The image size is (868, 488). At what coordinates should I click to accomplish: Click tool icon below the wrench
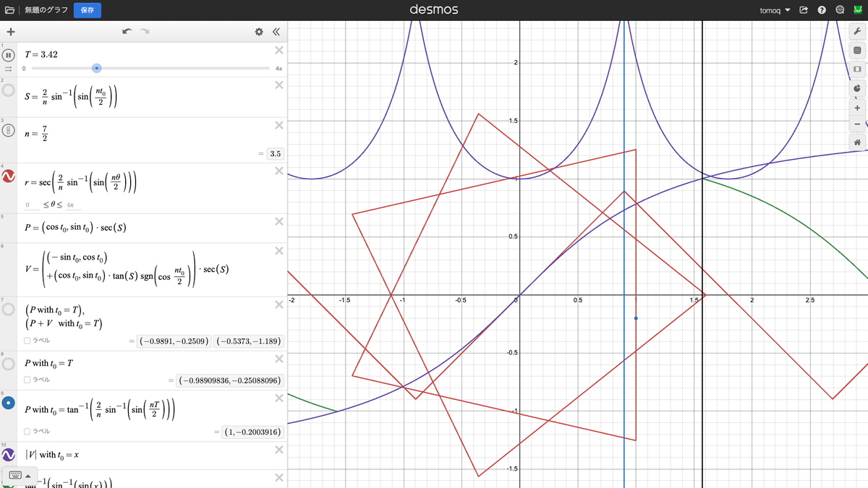[857, 51]
